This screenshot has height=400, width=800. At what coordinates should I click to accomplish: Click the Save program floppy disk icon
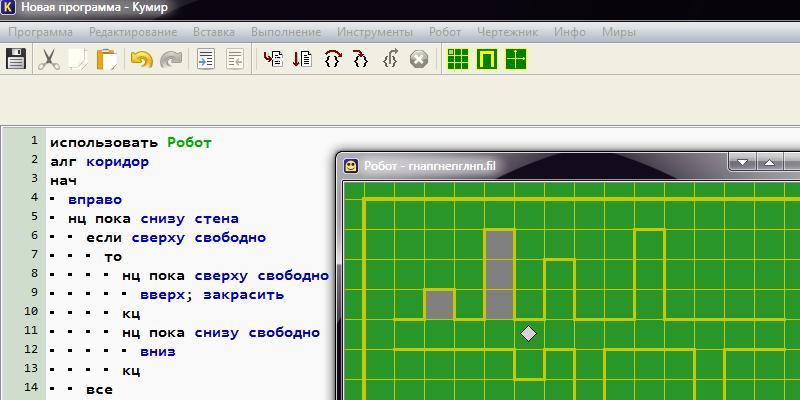16,59
